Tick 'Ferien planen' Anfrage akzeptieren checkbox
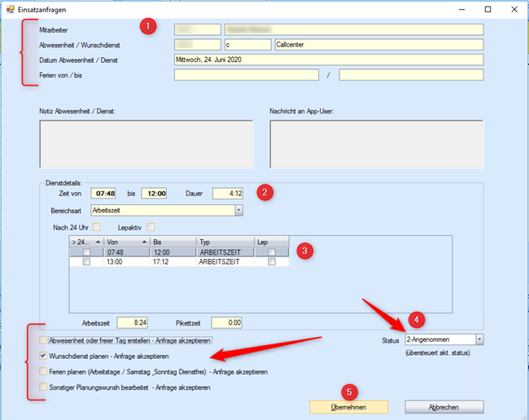529x420 pixels. click(x=44, y=371)
